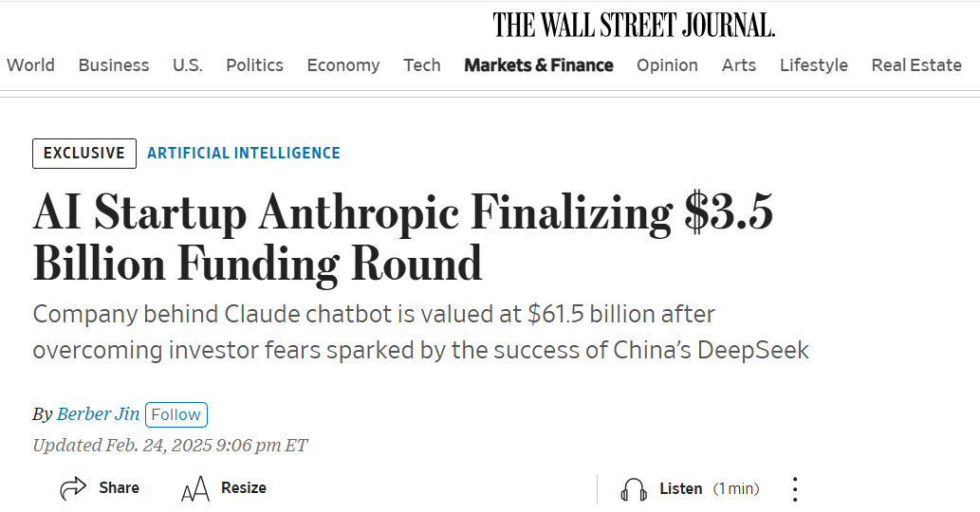Open Berber Jin author page link
980x512 pixels.
click(98, 414)
